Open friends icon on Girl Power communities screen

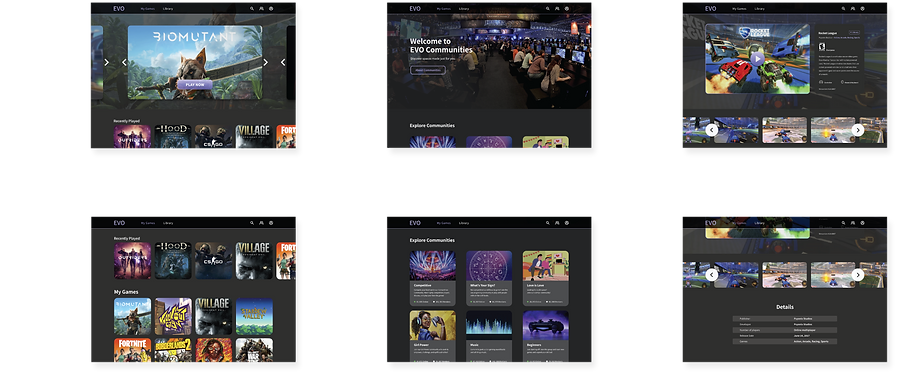557,223
